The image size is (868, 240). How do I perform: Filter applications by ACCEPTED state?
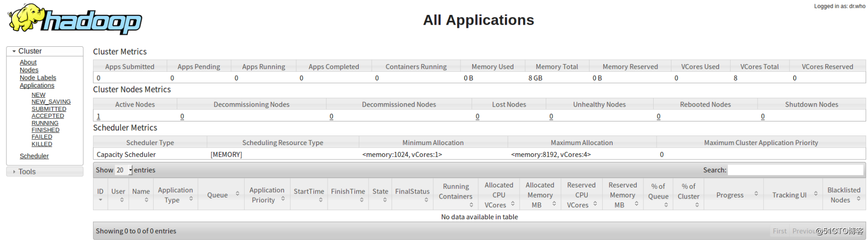48,116
